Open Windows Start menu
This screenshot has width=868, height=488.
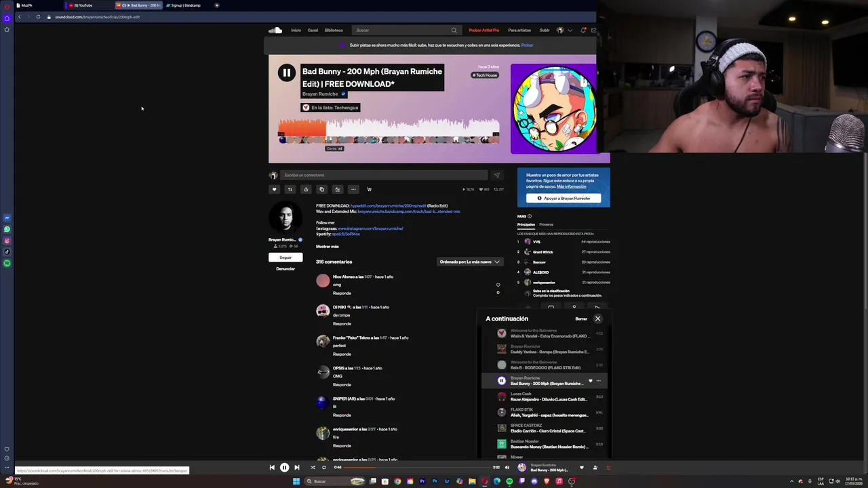click(x=296, y=481)
